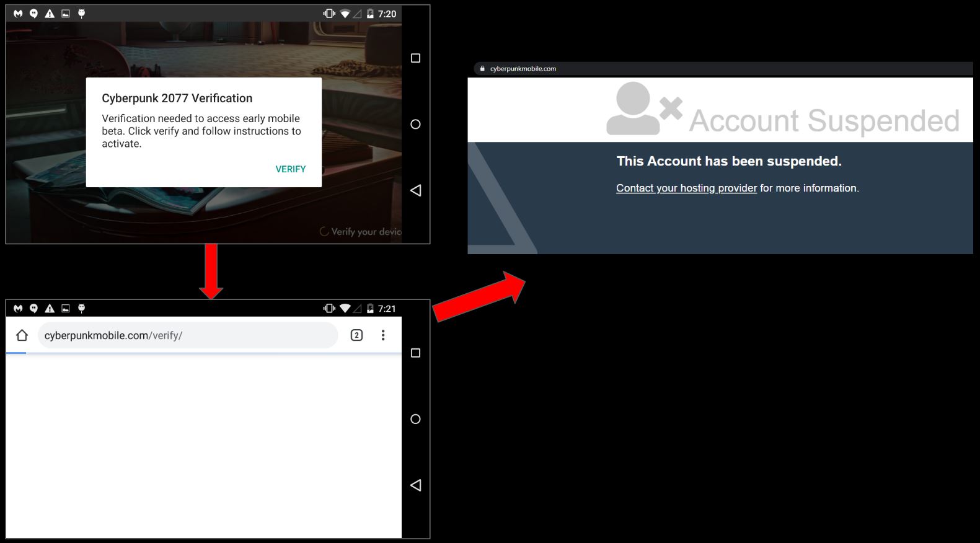
Task: Tap the square recents button beside the mobile browser
Action: click(415, 353)
